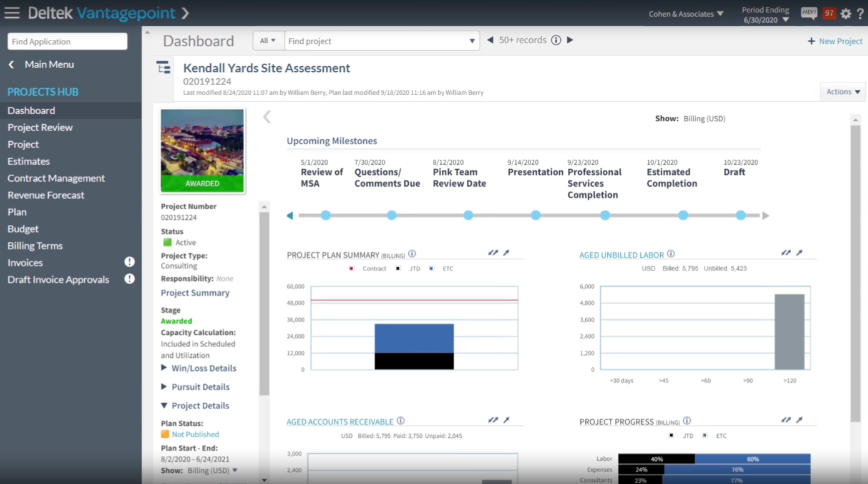Click the 50+ records info icon
Image resolution: width=868 pixels, height=484 pixels.
click(556, 40)
